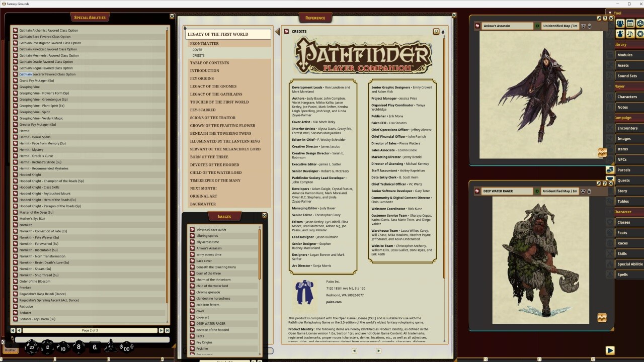Collapse the reference navigation pane arrow
Viewport: 644px width, 362px height.
[277, 31]
